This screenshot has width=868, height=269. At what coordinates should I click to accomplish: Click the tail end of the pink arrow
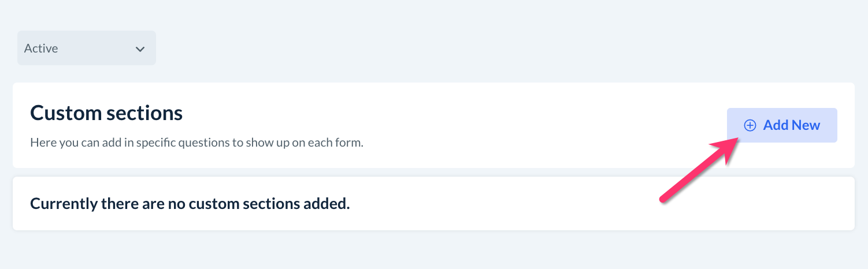pos(663,199)
